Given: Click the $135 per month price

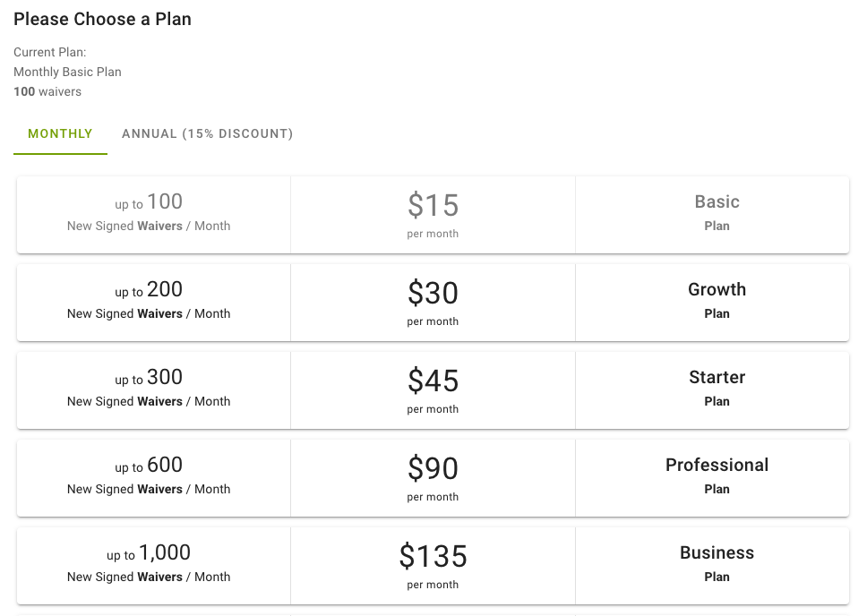Looking at the screenshot, I should pyautogui.click(x=433, y=566).
